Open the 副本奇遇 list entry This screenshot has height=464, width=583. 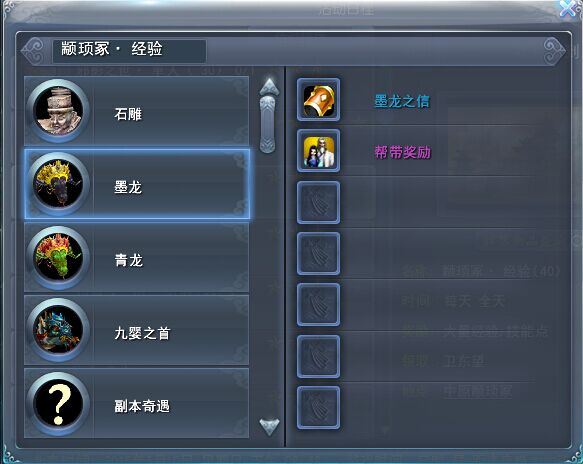point(136,403)
